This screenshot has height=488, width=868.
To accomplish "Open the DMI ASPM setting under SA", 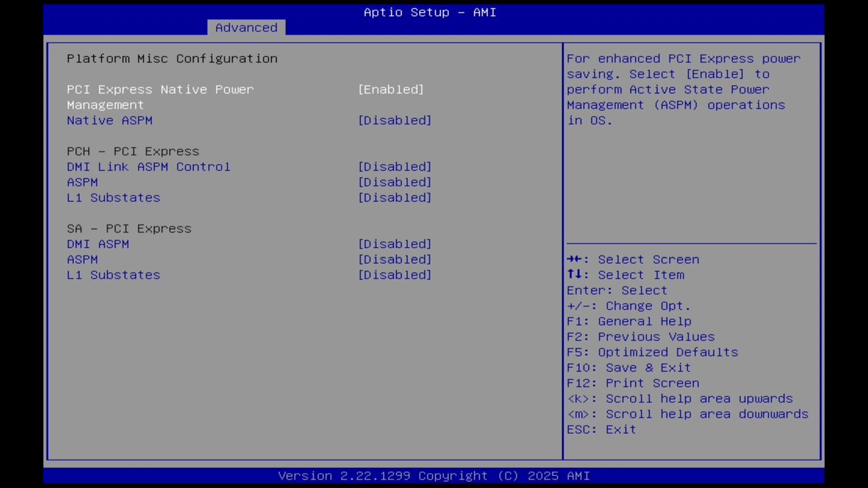I will (x=394, y=244).
